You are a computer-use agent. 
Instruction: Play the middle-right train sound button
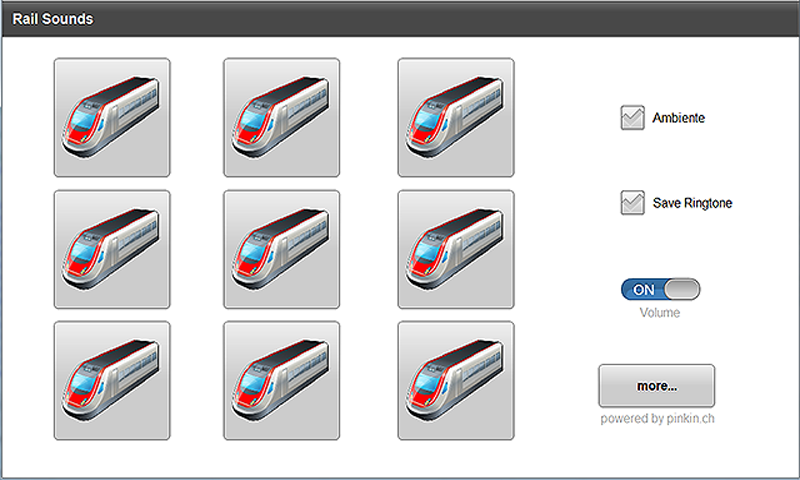[456, 249]
